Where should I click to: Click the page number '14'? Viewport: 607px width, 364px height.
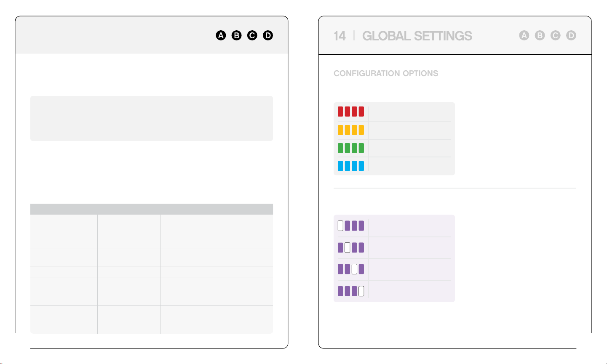(340, 36)
